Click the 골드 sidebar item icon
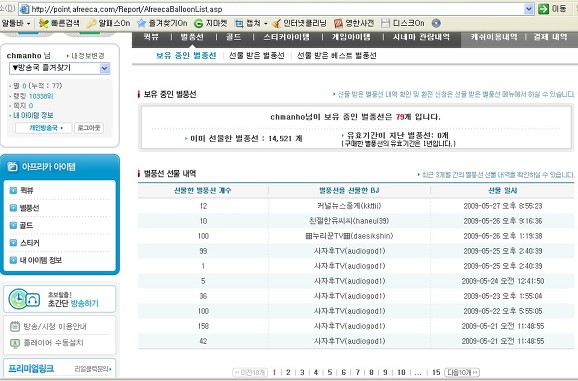 [13, 225]
